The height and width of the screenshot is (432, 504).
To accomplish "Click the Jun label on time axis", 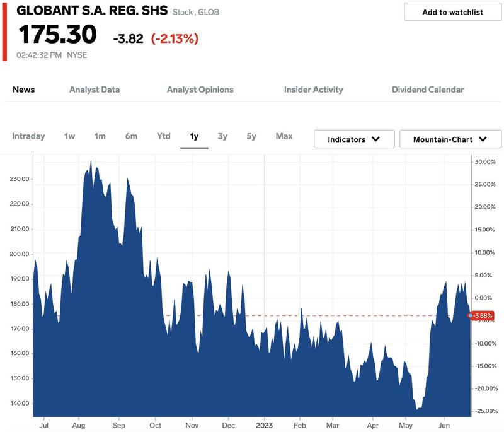I will [x=444, y=425].
